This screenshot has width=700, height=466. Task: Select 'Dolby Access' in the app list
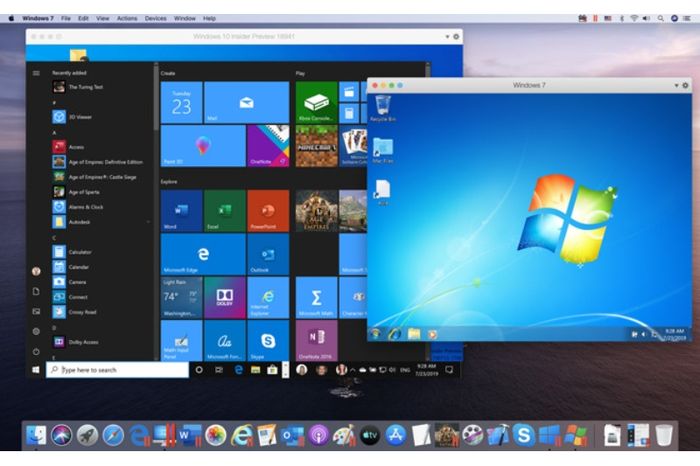pos(101,342)
